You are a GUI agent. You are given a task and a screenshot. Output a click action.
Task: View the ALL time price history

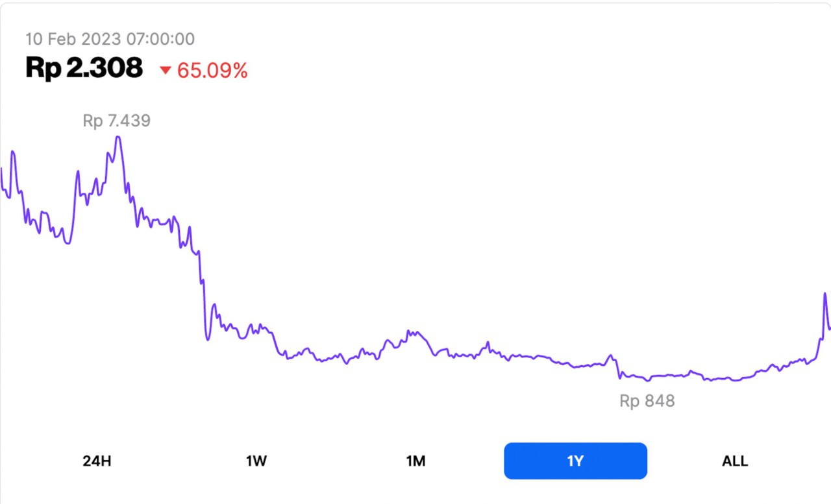(x=734, y=461)
